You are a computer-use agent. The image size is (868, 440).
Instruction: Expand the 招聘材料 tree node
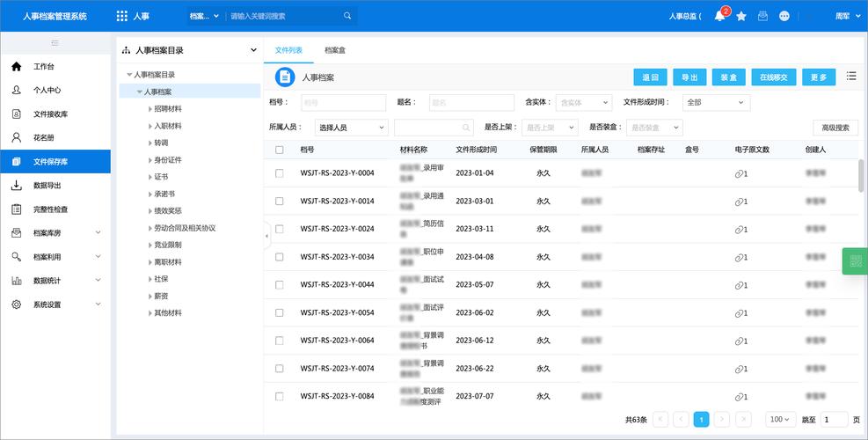click(150, 109)
